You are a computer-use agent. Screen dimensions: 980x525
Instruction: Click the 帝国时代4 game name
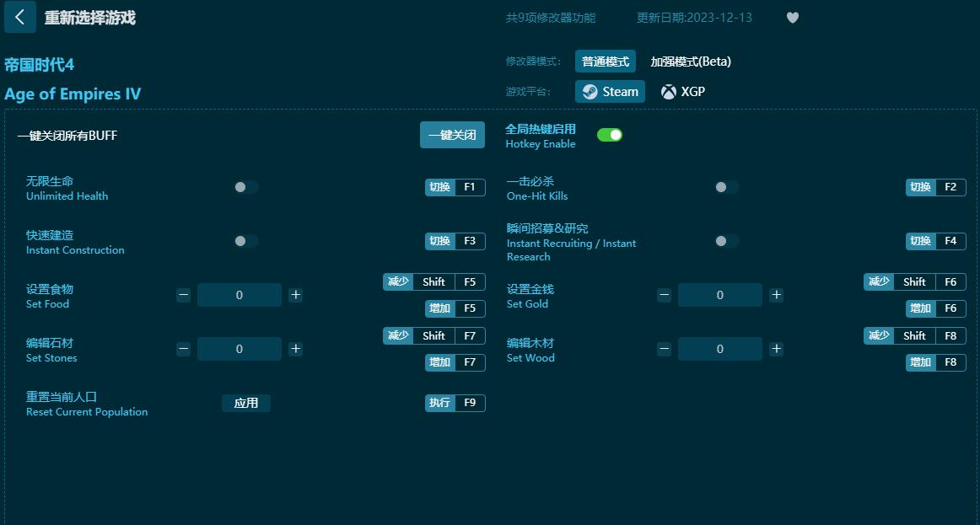point(40,64)
